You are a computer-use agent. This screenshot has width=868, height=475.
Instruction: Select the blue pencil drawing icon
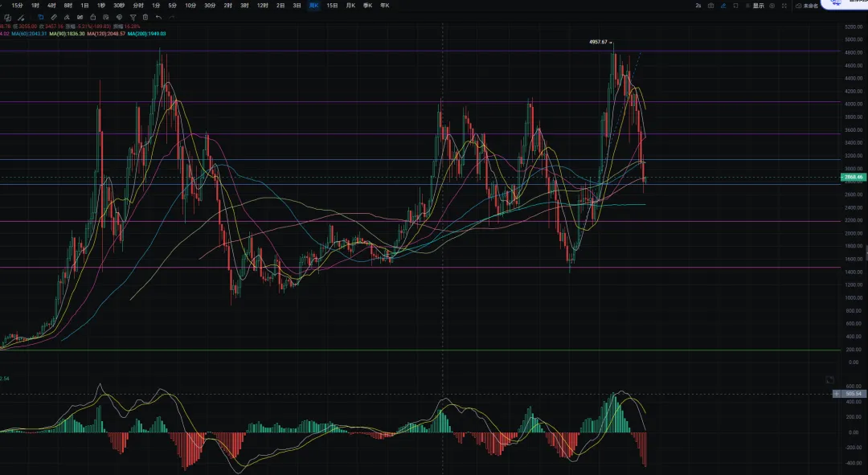(x=723, y=6)
